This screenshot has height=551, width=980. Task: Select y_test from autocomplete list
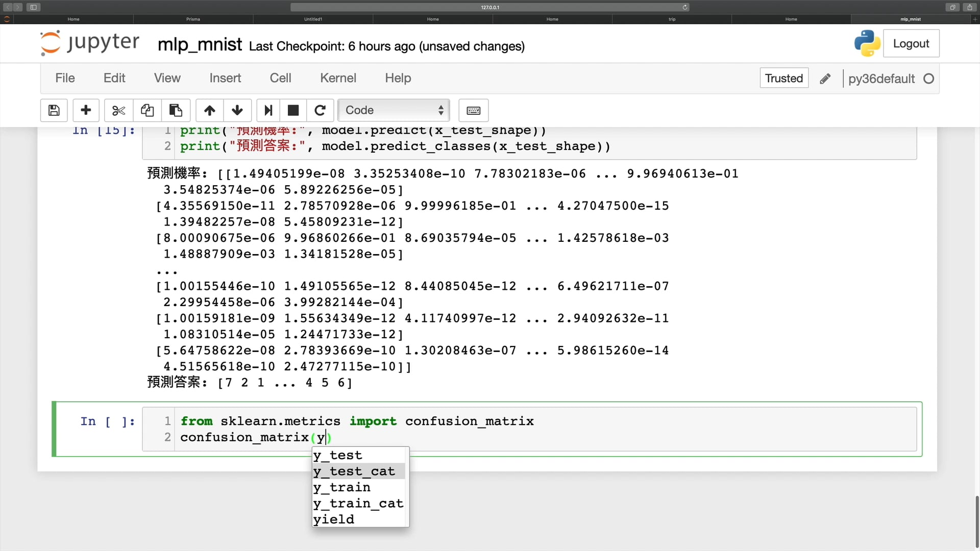click(338, 455)
